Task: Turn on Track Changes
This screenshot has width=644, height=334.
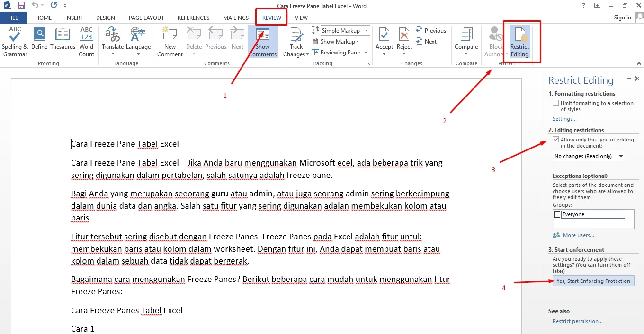Action: click(x=297, y=42)
